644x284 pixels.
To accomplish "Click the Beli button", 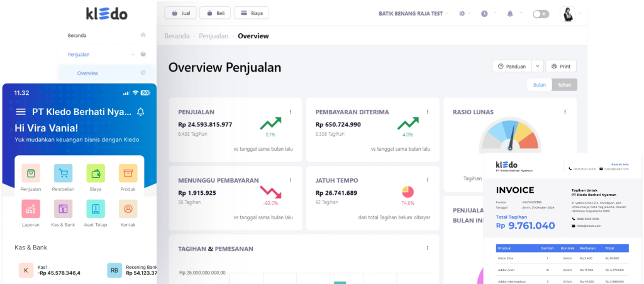I will pos(215,13).
